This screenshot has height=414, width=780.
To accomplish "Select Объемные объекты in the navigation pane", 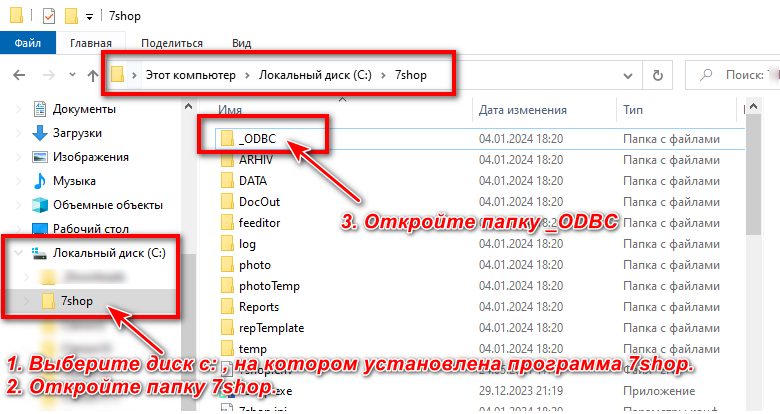I will click(x=108, y=205).
